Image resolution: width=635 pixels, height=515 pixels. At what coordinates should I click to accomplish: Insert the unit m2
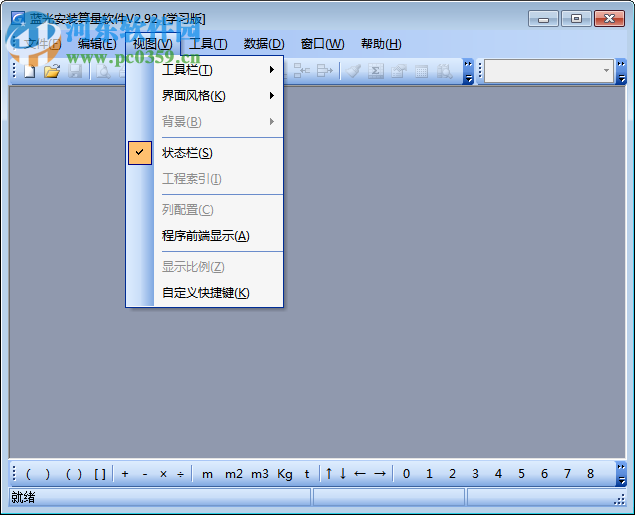point(234,474)
